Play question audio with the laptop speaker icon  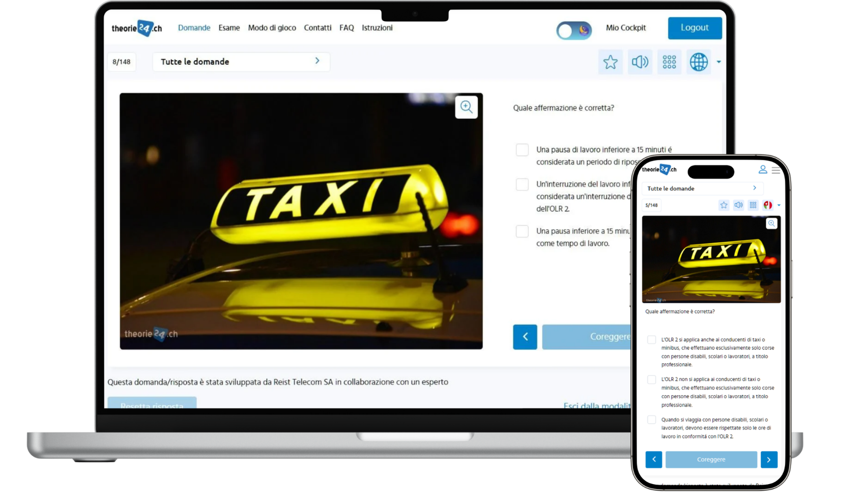(639, 62)
